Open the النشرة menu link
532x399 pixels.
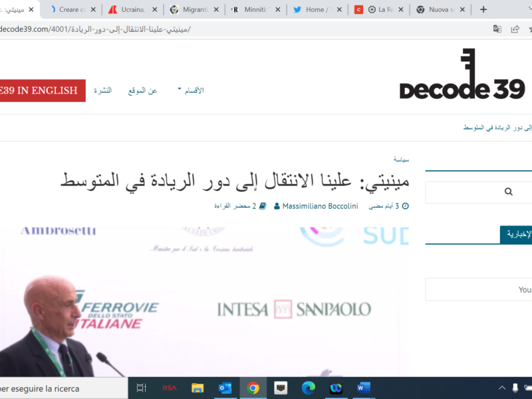coord(103,90)
